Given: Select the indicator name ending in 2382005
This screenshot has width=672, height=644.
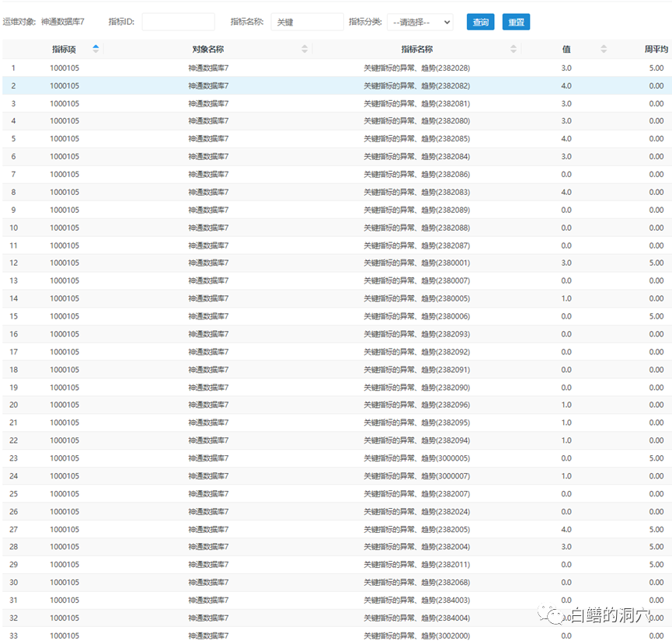Looking at the screenshot, I should pyautogui.click(x=416, y=530).
